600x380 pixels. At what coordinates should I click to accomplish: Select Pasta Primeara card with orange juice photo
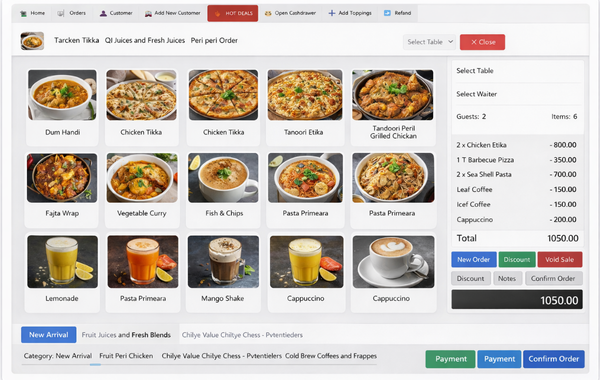(x=143, y=273)
